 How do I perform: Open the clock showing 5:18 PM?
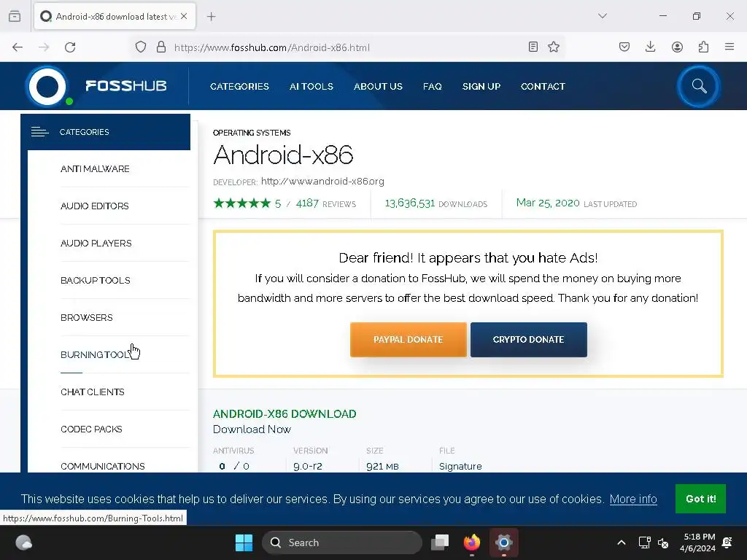[697, 542]
